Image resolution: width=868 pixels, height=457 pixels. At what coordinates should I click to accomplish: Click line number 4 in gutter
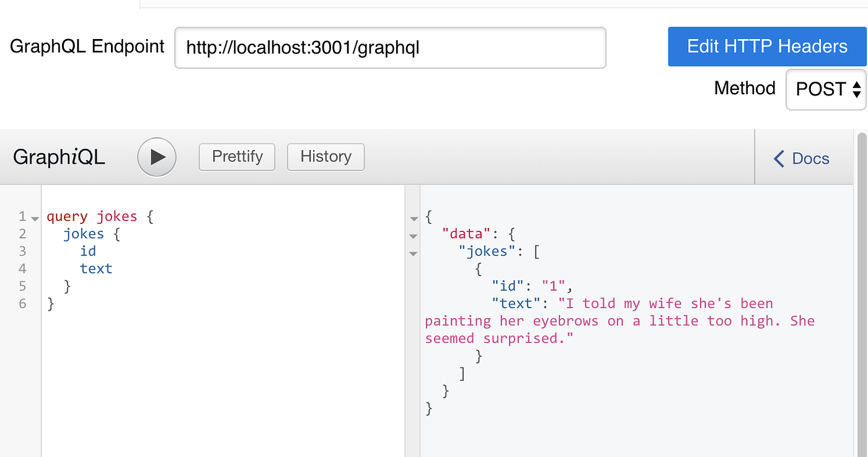click(x=22, y=268)
